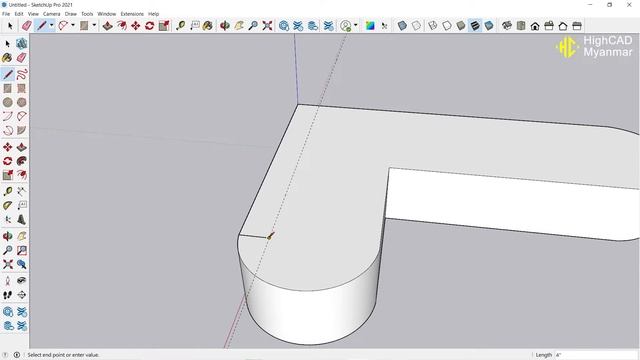Screen dimensions: 640x360
Task: Choose the 3D Text tool
Action: point(22,220)
